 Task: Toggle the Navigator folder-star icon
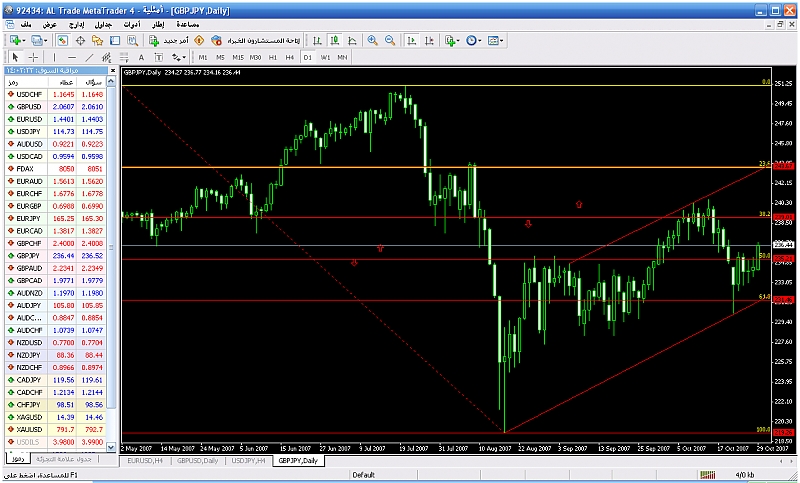click(x=97, y=40)
